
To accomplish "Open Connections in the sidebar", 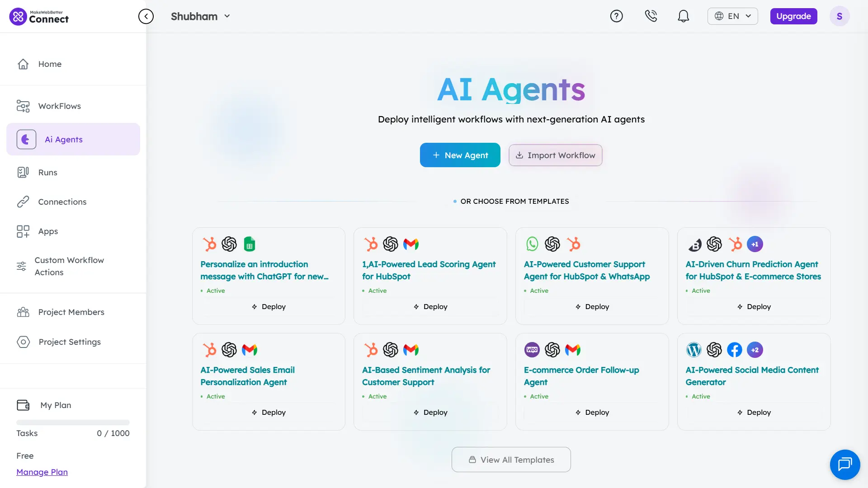I will (62, 202).
